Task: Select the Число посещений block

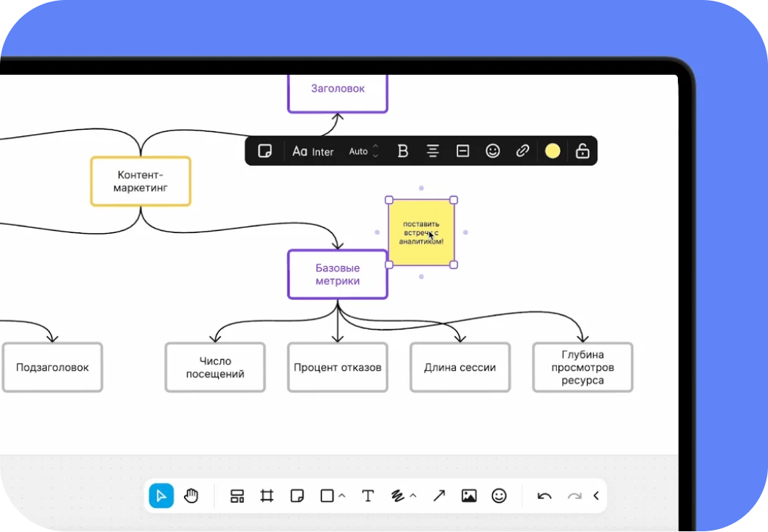Action: [215, 367]
